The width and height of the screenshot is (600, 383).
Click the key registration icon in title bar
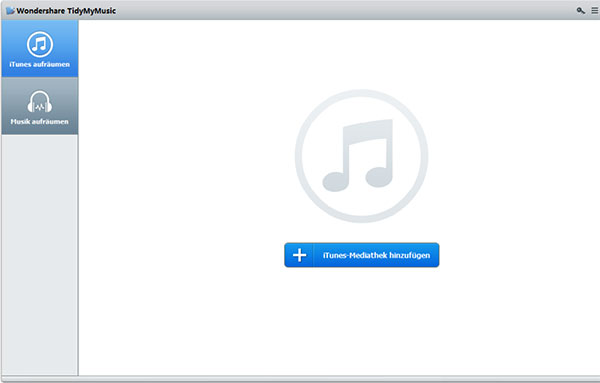(580, 11)
